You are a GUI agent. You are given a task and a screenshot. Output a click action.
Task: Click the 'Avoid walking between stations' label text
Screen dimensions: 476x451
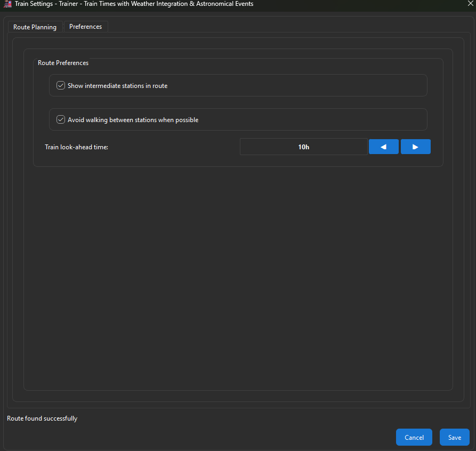(x=133, y=120)
